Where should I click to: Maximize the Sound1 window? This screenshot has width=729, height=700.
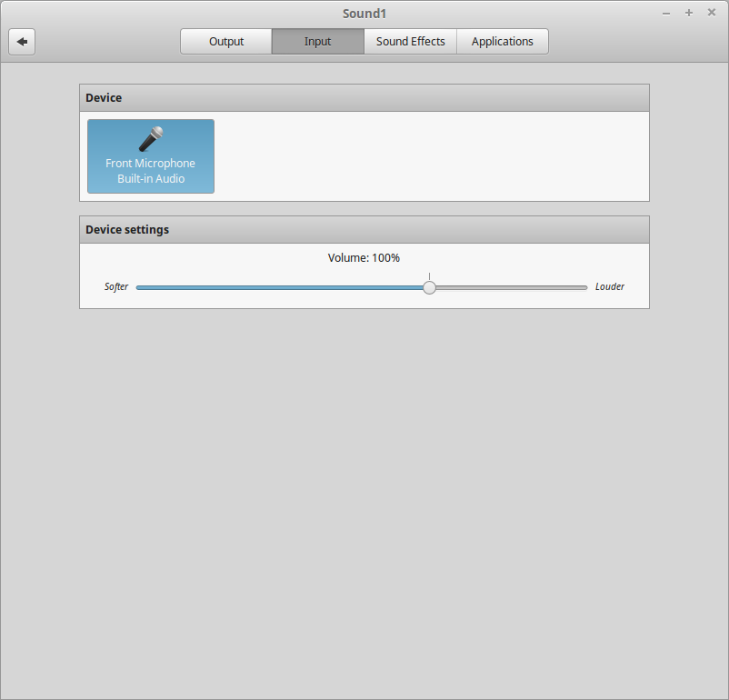689,13
